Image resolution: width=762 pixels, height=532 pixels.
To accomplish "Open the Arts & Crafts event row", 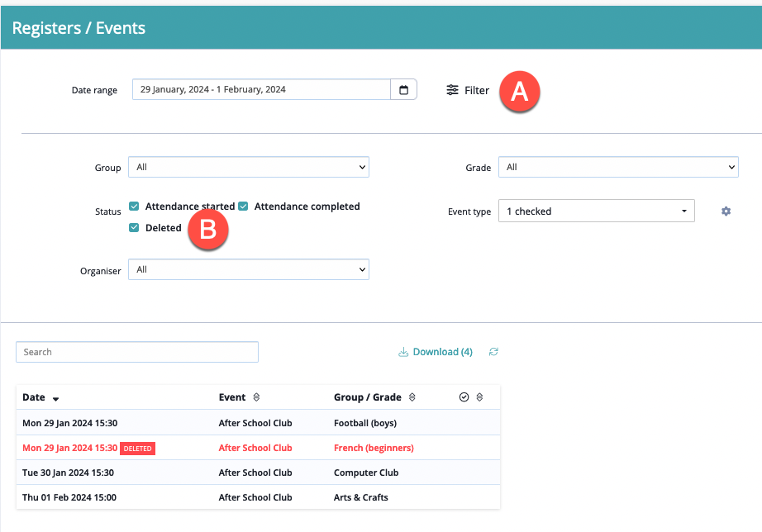I will 258,497.
